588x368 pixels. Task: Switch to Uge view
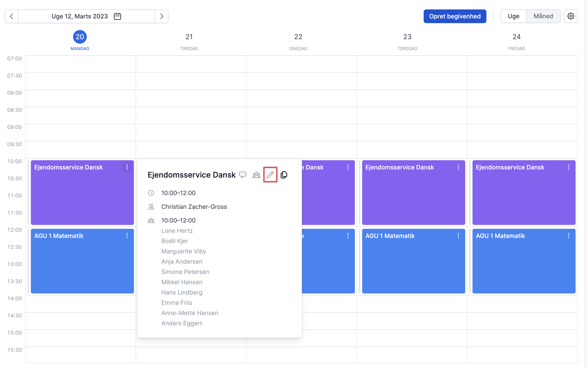tap(513, 16)
